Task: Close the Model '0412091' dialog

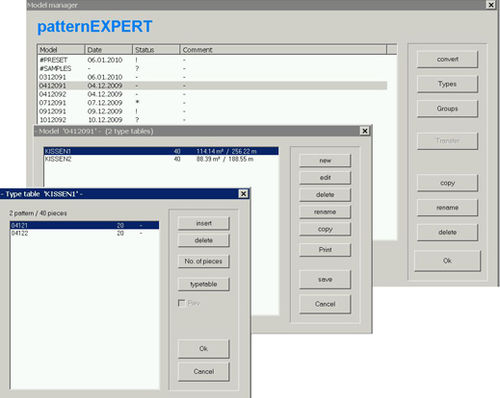Action: click(x=365, y=131)
